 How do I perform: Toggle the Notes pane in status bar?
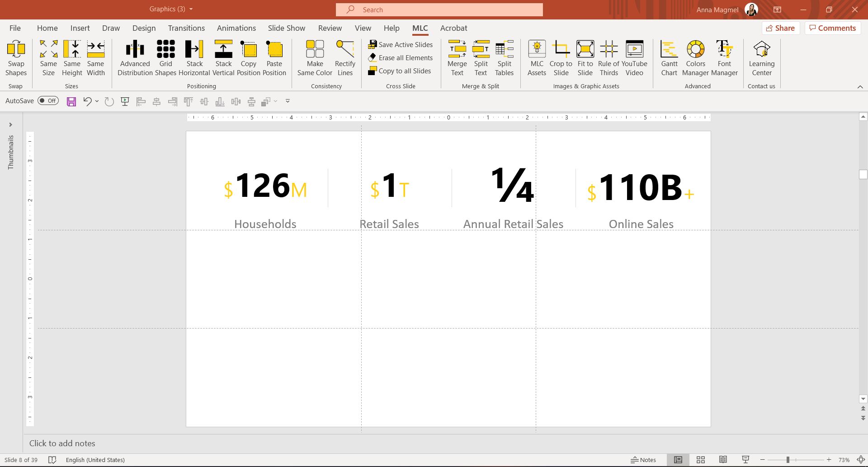click(x=643, y=460)
